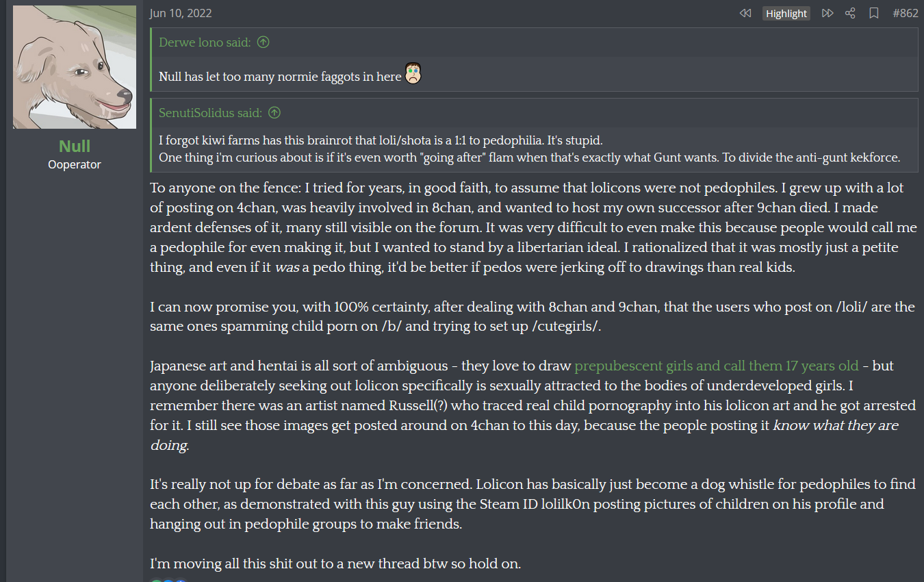The width and height of the screenshot is (924, 582).
Task: Click the "SenutiSolidus said:" quote header
Action: coord(210,113)
